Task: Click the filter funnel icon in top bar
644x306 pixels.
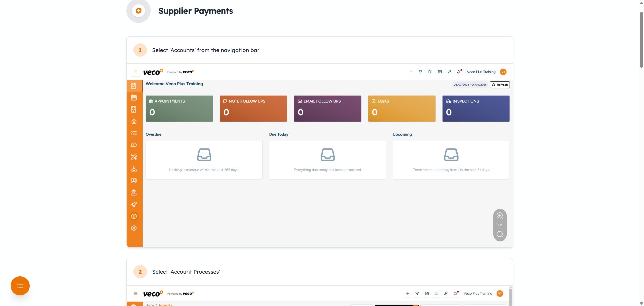Action: pos(420,72)
